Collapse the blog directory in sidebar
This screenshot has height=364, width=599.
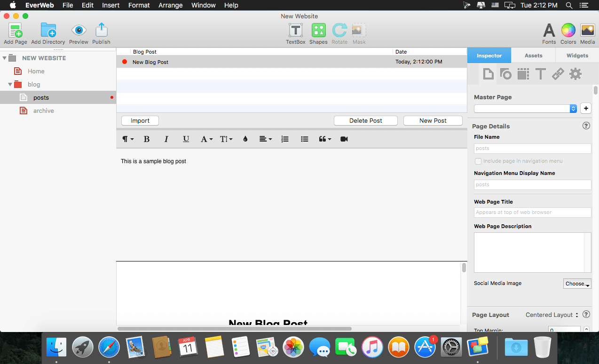click(10, 85)
